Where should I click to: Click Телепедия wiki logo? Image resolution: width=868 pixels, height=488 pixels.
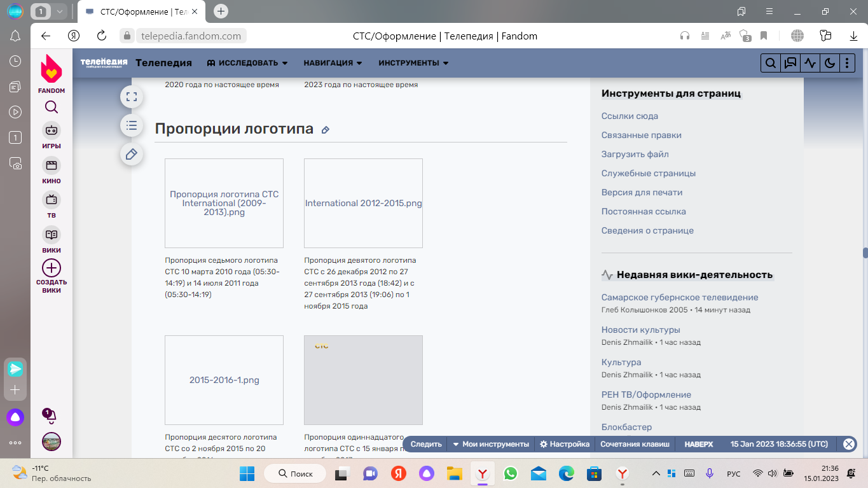click(104, 62)
